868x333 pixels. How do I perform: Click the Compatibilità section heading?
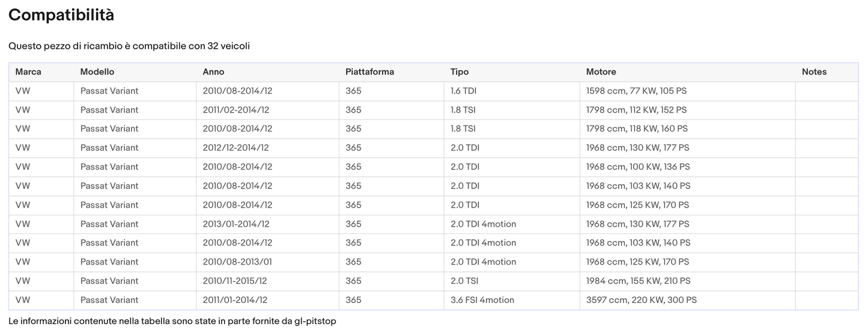point(61,16)
